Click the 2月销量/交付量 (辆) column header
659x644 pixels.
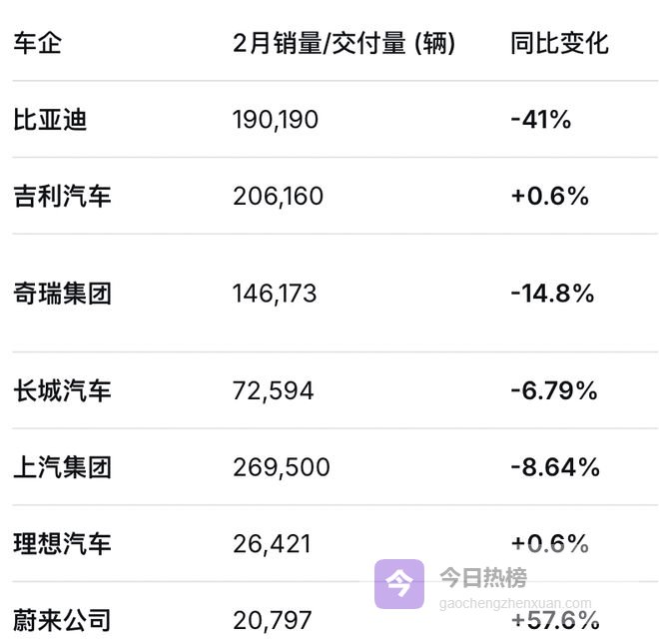343,44
